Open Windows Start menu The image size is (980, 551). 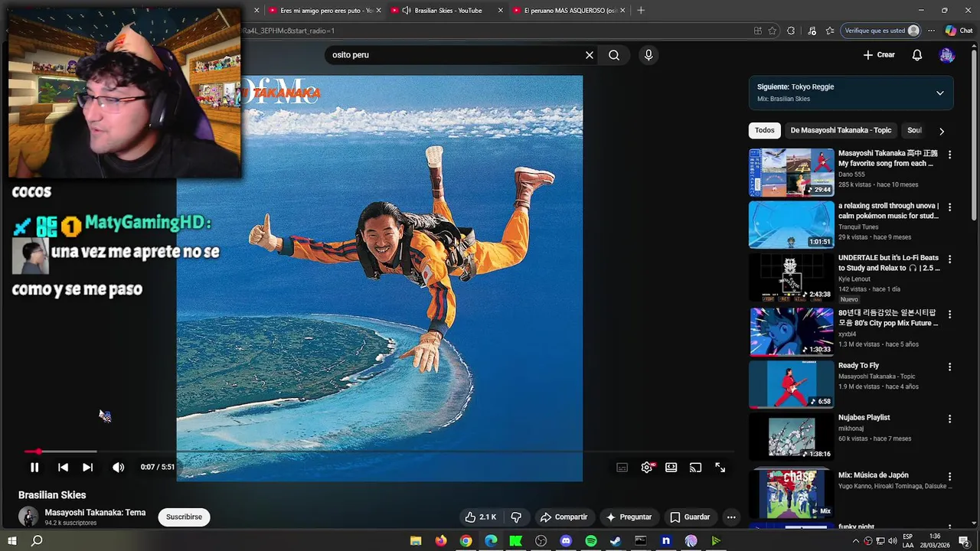pyautogui.click(x=12, y=541)
